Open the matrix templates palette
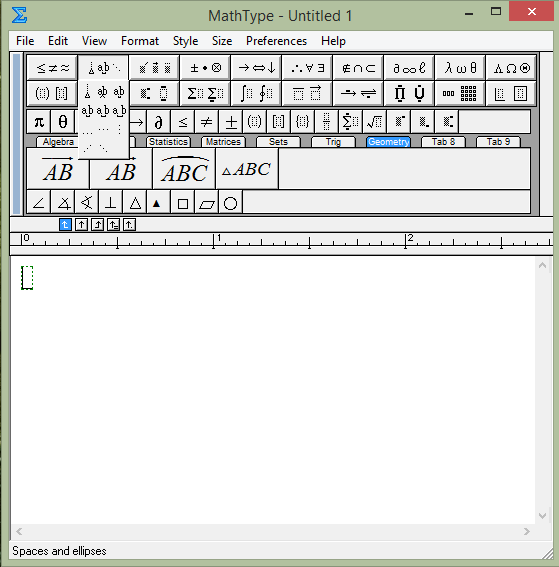Screen dimensions: 559x567 tap(460, 93)
